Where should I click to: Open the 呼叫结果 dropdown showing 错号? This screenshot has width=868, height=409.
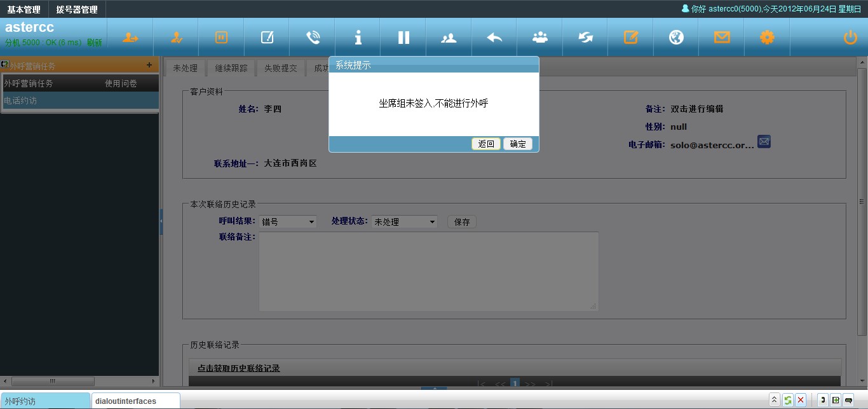click(288, 222)
